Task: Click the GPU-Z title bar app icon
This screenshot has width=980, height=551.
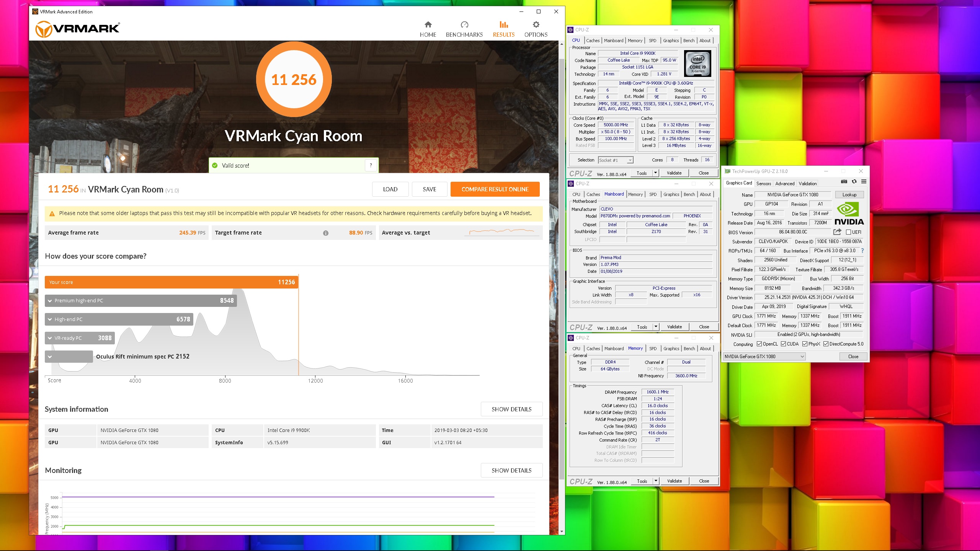Action: (x=727, y=171)
